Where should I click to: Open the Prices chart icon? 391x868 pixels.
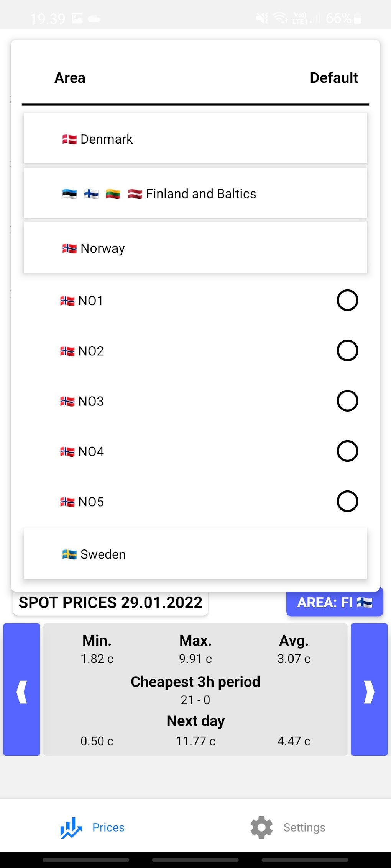(71, 827)
